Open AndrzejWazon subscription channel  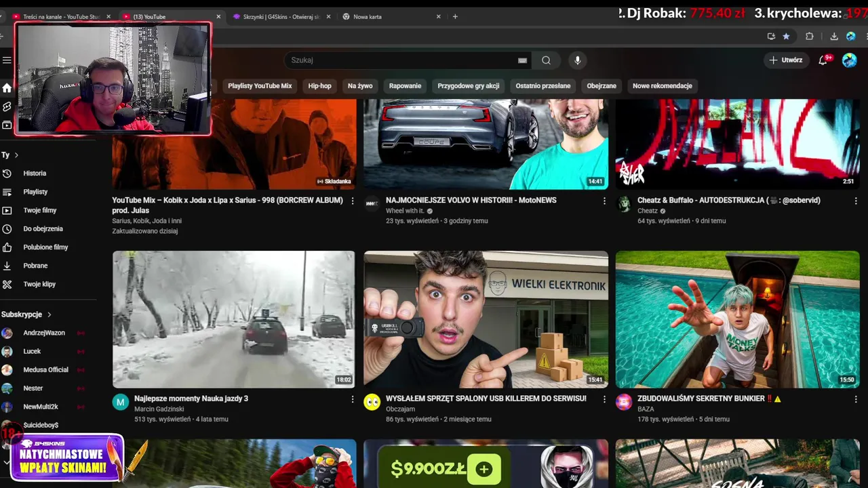tap(44, 333)
